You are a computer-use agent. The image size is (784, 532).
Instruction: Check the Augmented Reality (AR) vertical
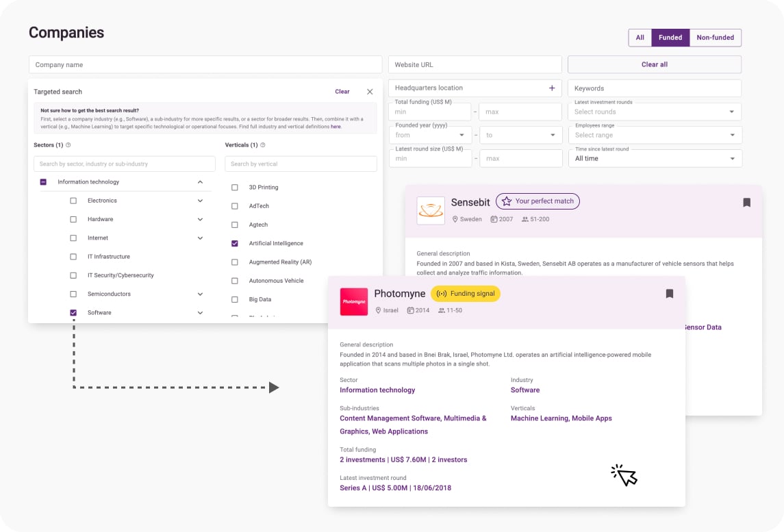234,262
